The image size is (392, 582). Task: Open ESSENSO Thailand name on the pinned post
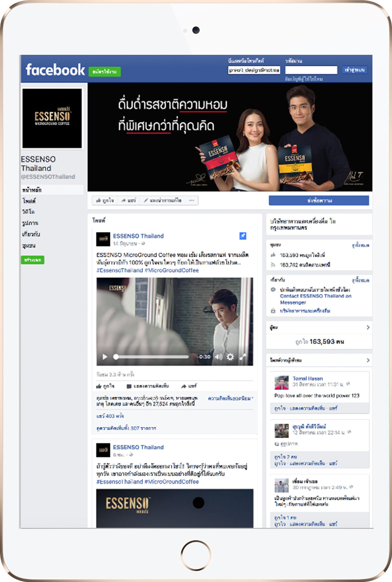pos(138,236)
